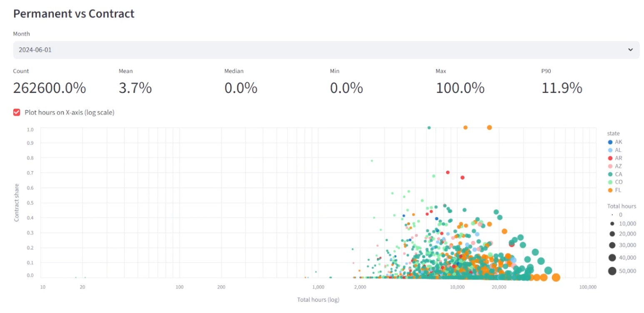Click the Permanent vs Contract heading
This screenshot has width=644, height=313.
(74, 14)
